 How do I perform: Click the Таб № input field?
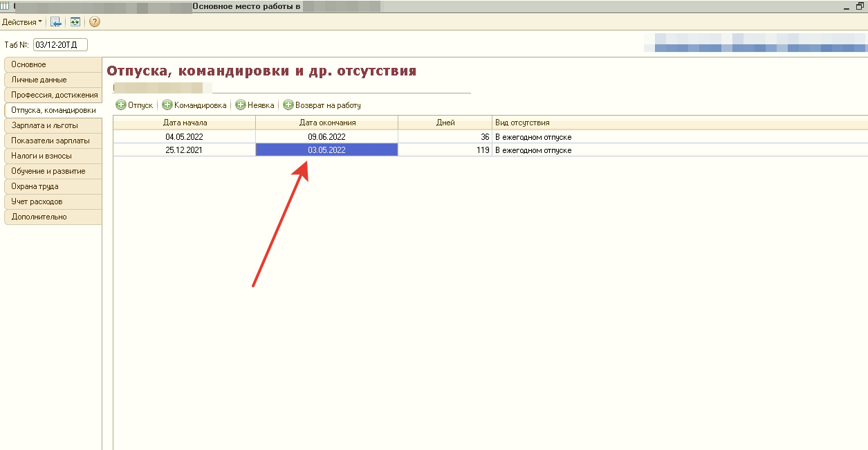(x=60, y=45)
